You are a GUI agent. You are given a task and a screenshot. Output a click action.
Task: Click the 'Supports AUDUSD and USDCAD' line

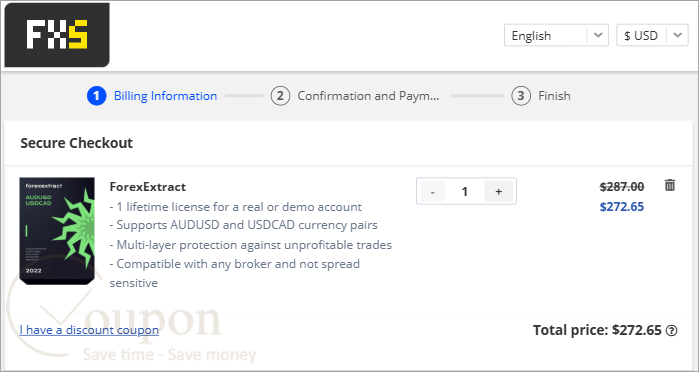coord(243,225)
